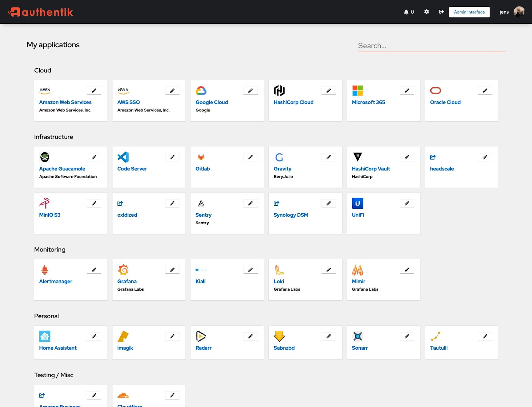Click the logout/redirect icon in navbar
This screenshot has height=407, width=532.
point(441,11)
